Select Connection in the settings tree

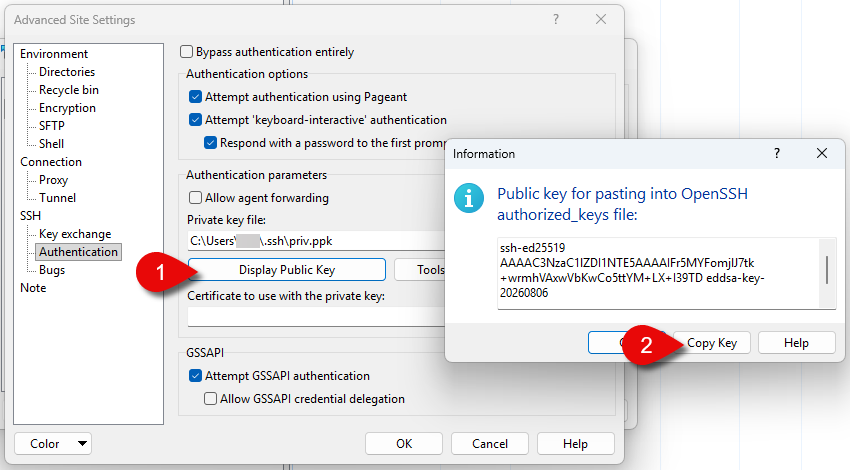click(x=51, y=162)
